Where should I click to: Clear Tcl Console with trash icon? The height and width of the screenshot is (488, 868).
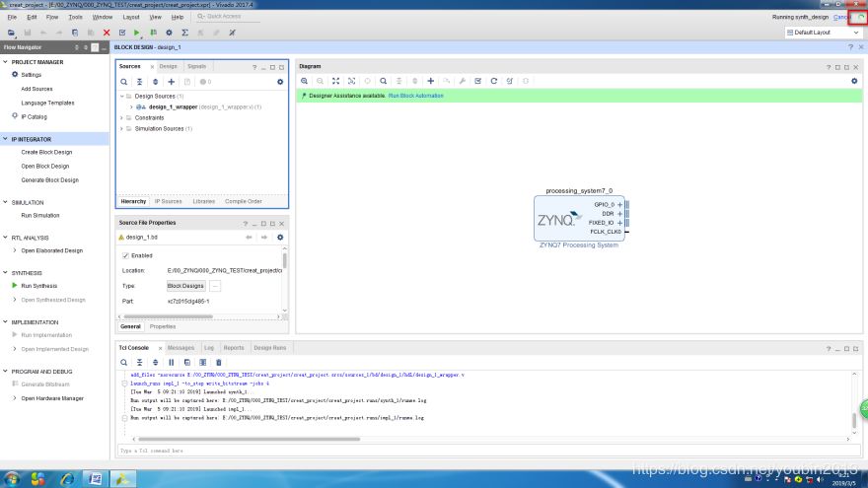pyautogui.click(x=219, y=363)
